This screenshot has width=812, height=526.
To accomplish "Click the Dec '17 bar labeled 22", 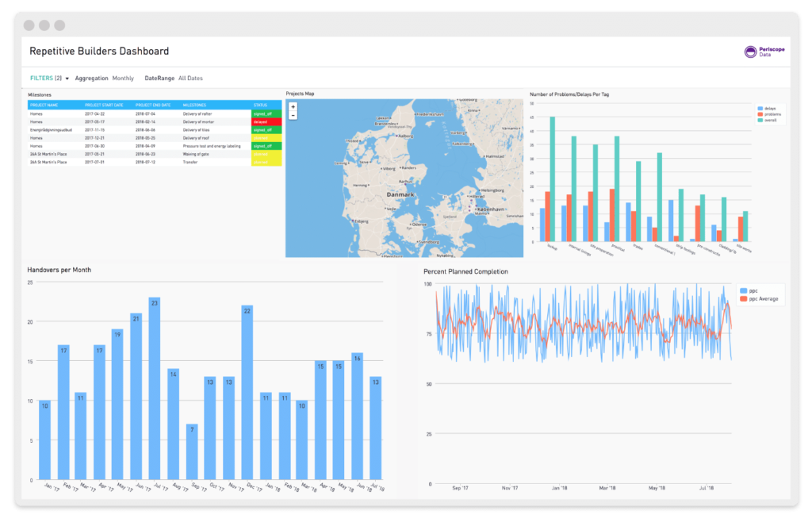I will pyautogui.click(x=247, y=392).
